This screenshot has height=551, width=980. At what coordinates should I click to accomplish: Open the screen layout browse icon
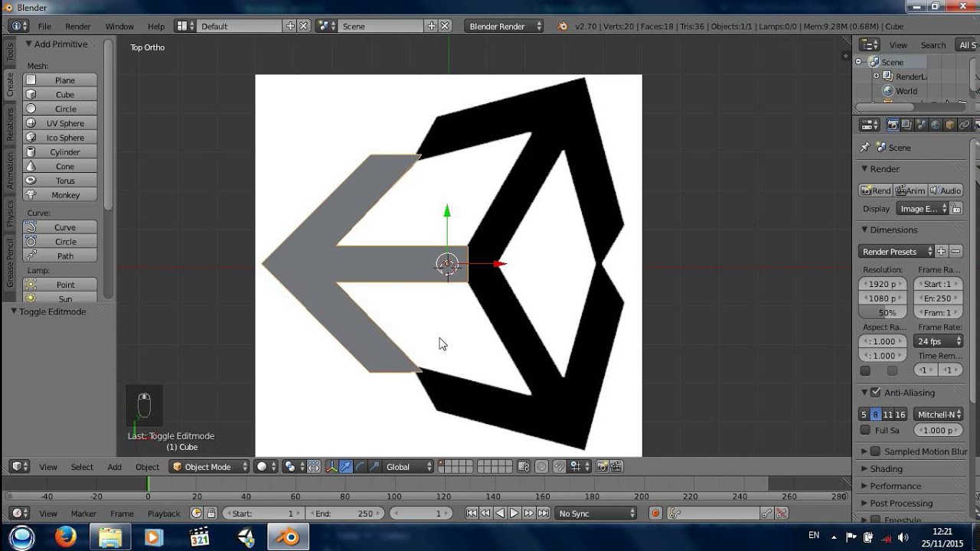click(185, 26)
